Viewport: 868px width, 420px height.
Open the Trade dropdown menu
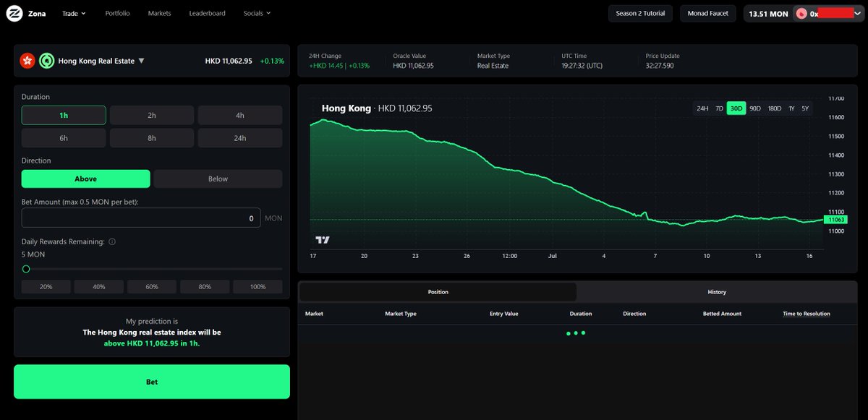(74, 13)
